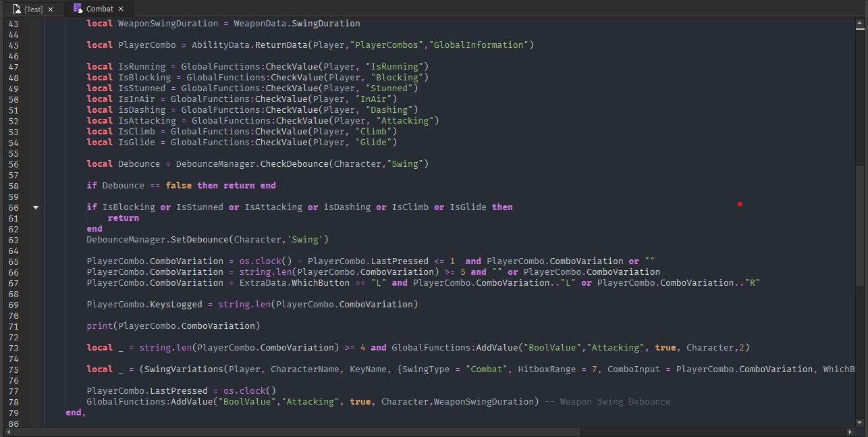Image resolution: width=868 pixels, height=437 pixels.
Task: Click line number 71 in the gutter
Action: coord(13,326)
